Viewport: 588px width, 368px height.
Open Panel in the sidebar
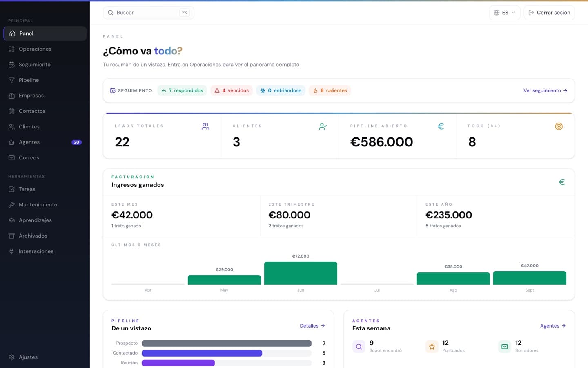(45, 34)
